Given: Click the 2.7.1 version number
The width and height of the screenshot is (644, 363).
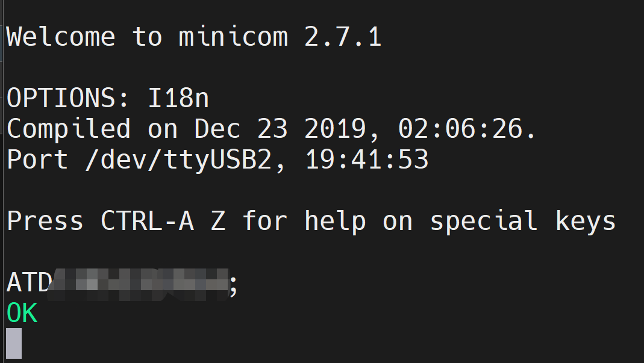Looking at the screenshot, I should [343, 37].
